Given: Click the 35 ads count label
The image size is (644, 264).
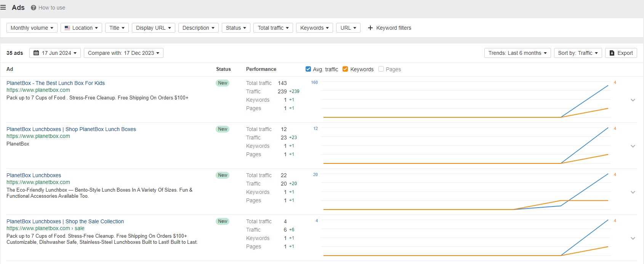Looking at the screenshot, I should pos(15,53).
